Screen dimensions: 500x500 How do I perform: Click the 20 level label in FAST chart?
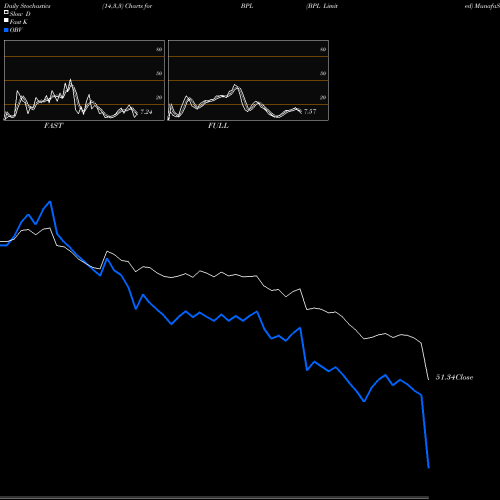[159, 97]
